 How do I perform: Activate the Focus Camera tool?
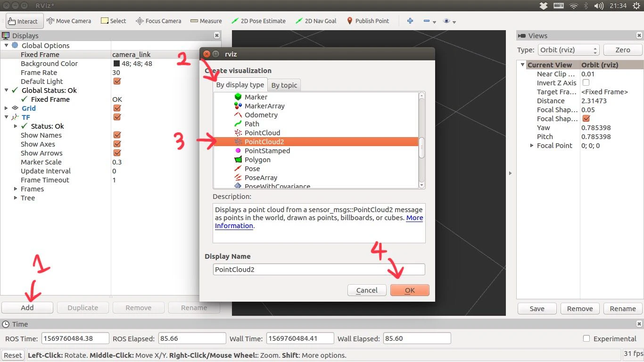tap(158, 21)
